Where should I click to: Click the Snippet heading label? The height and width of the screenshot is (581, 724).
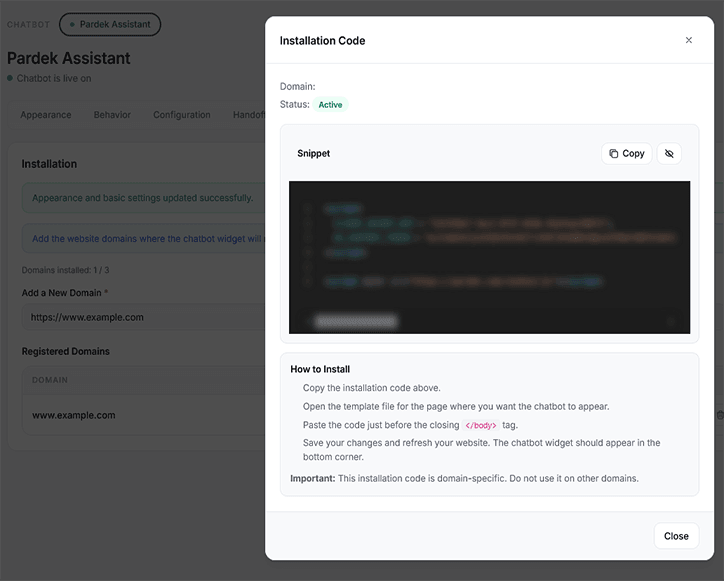point(314,153)
